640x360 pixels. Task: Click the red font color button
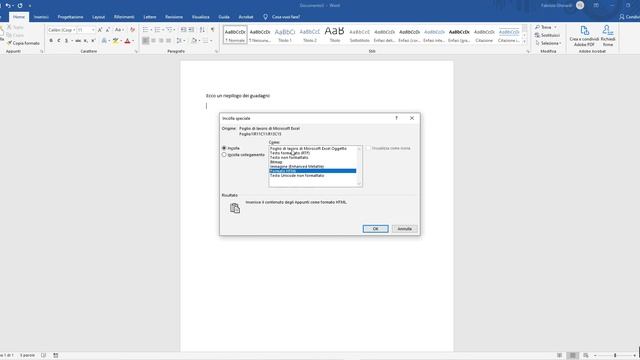pyautogui.click(x=127, y=41)
